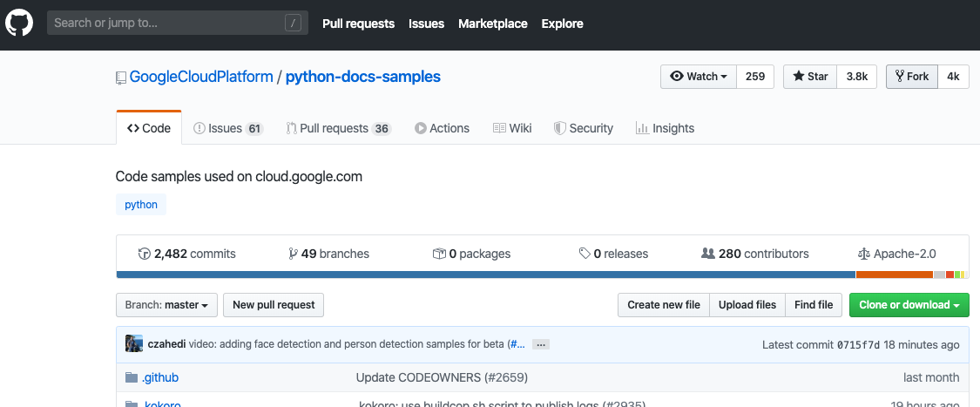Click "Code samples used on cloud.google.com" description
Screen dimensions: 980x407
click(x=240, y=176)
